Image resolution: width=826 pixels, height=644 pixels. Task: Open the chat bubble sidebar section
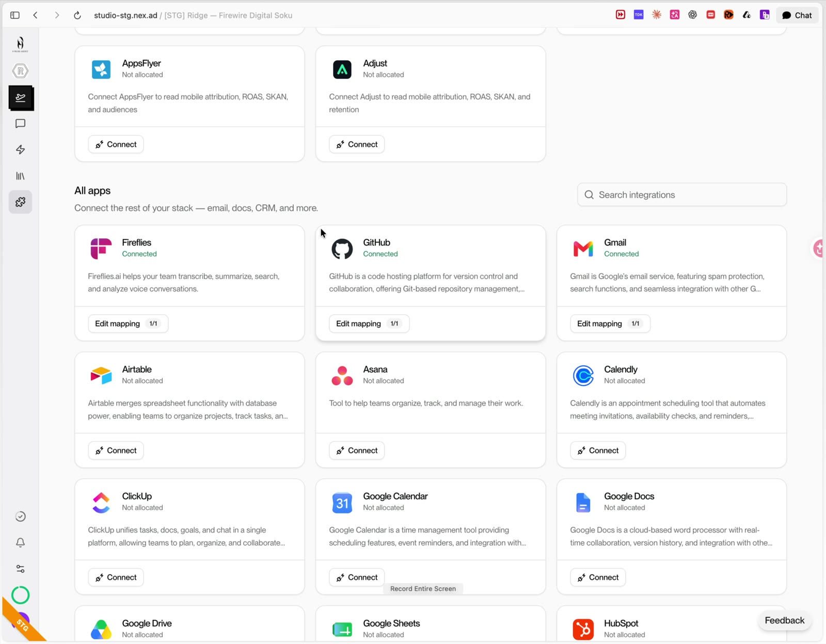click(x=20, y=124)
